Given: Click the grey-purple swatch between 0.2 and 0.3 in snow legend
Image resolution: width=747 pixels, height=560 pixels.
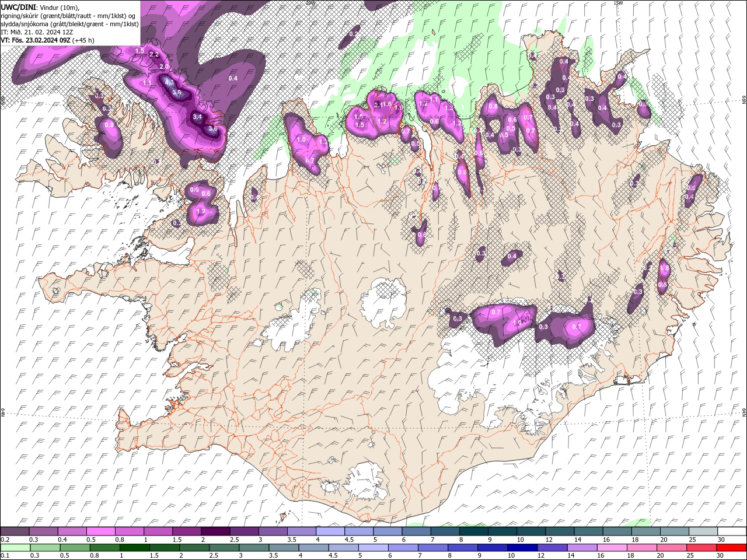Looking at the screenshot, I should tap(15, 531).
